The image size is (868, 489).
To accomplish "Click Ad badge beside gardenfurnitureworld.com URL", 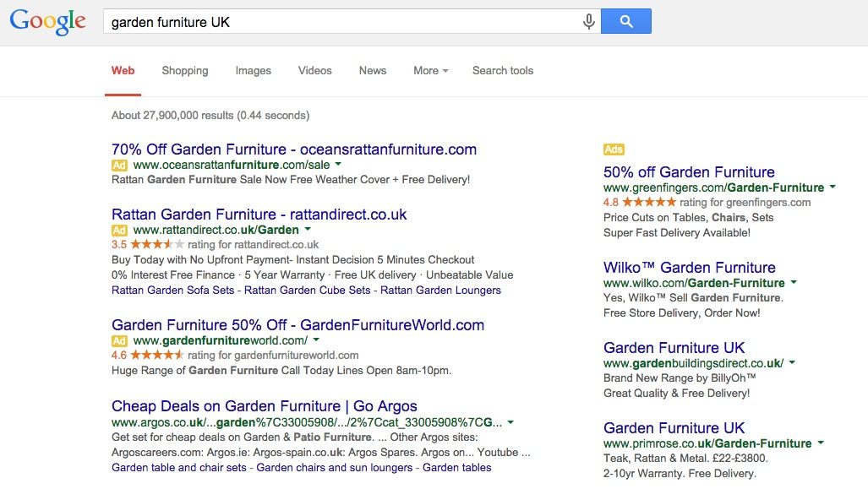I will [x=119, y=340].
